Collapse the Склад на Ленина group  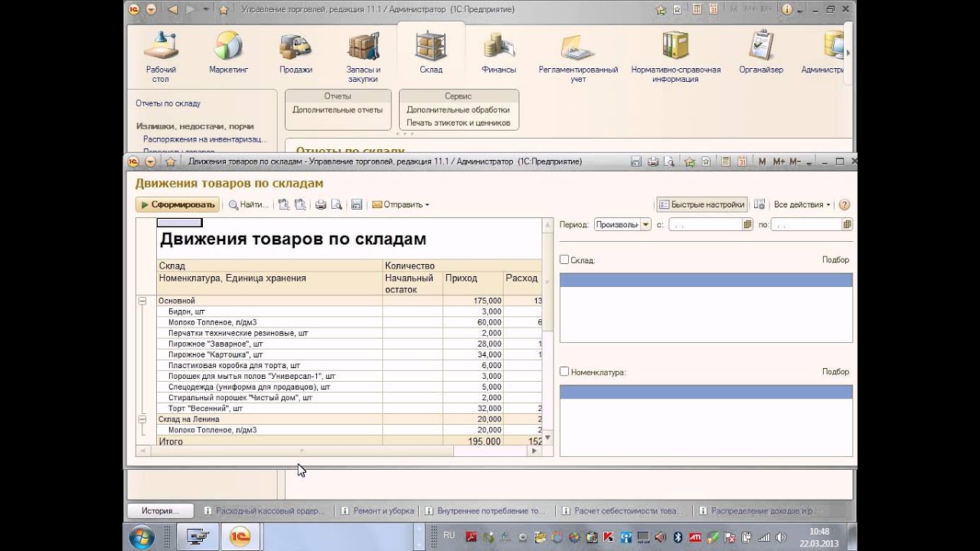pos(142,419)
